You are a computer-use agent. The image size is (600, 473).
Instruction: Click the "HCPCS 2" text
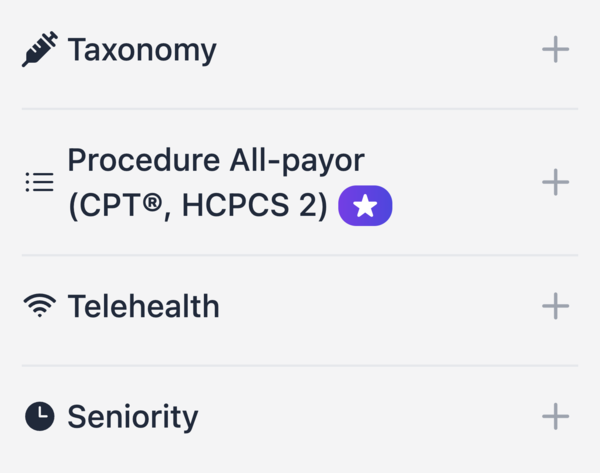pyautogui.click(x=255, y=207)
